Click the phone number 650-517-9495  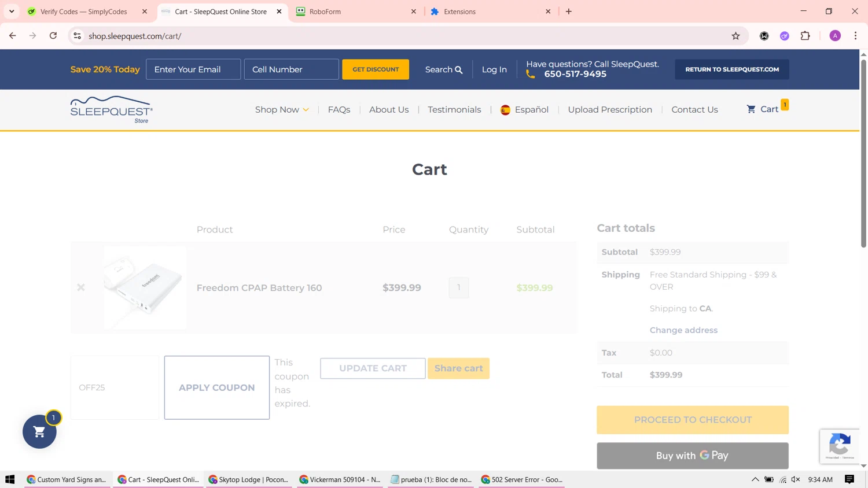coord(575,75)
